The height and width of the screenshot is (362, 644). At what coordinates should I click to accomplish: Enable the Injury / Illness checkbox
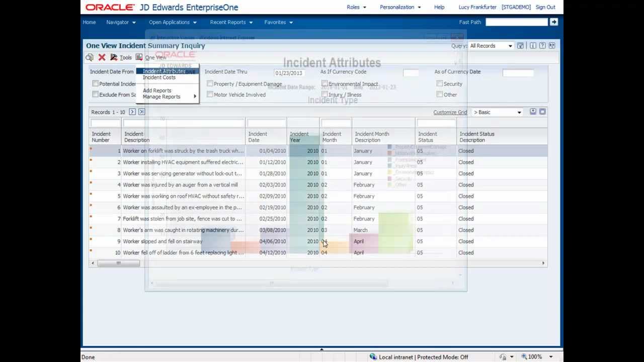click(x=325, y=94)
